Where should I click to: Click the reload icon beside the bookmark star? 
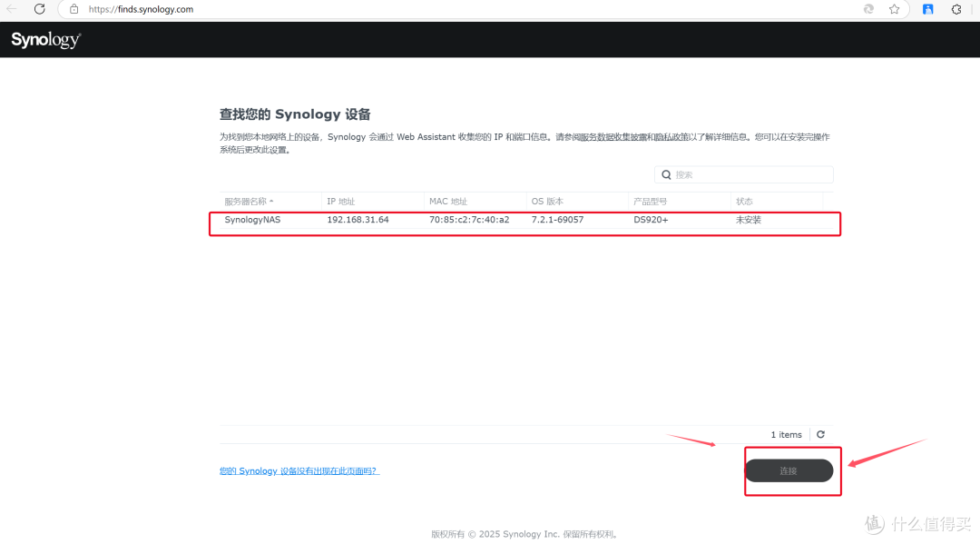868,9
